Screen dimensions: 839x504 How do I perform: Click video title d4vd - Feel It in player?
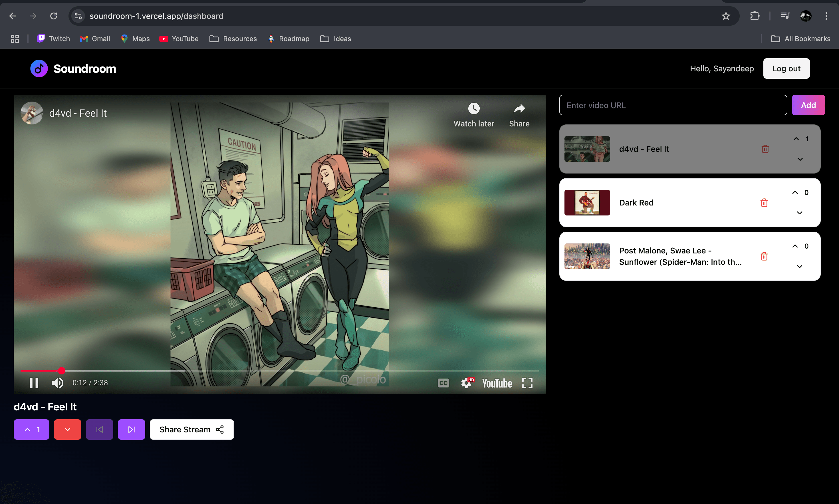pos(78,113)
